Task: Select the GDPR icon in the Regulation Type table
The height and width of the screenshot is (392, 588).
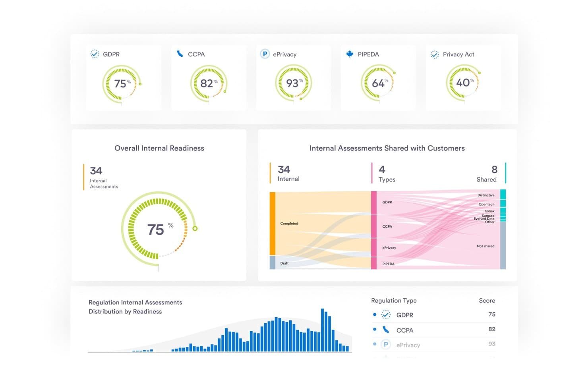Action: coord(386,315)
